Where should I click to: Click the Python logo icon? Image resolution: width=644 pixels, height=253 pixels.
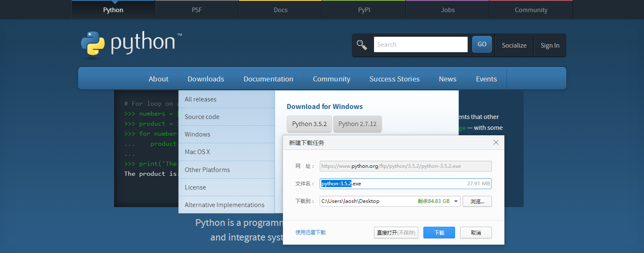pyautogui.click(x=93, y=43)
